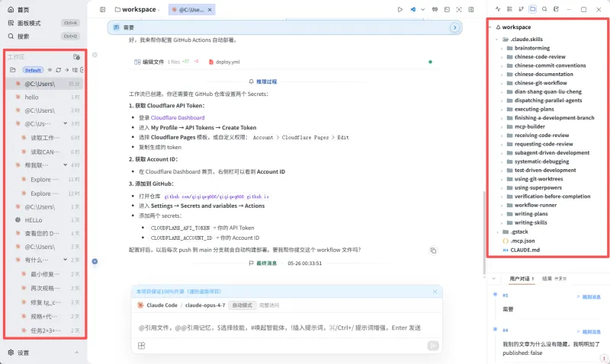Click the new workspace folder icon

pos(77,56)
